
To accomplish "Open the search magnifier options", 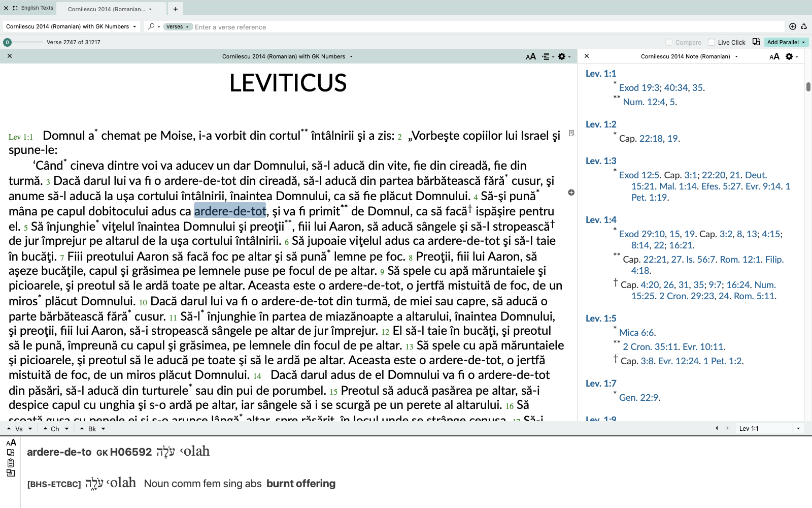I will click(x=154, y=26).
